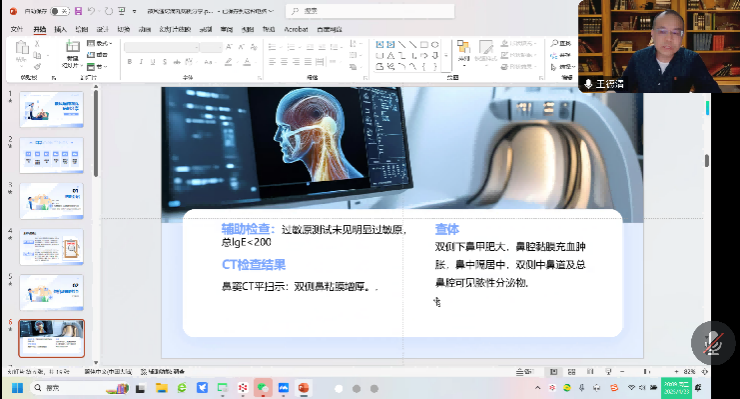Toggle Bold formatting

tap(129, 62)
